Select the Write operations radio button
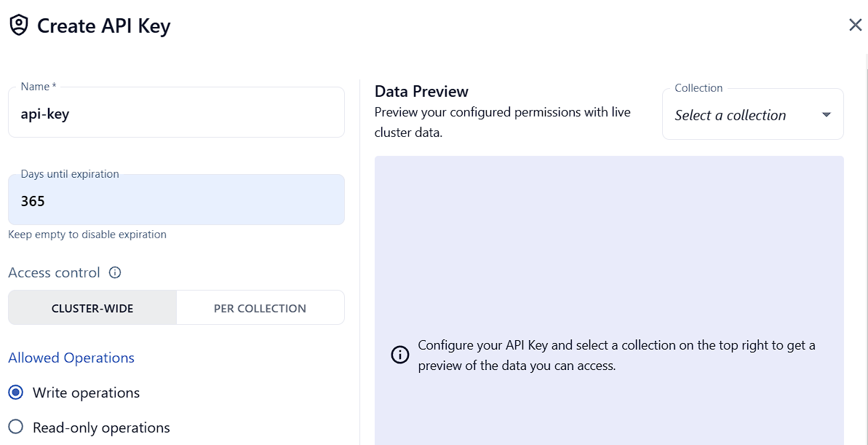 pyautogui.click(x=16, y=393)
